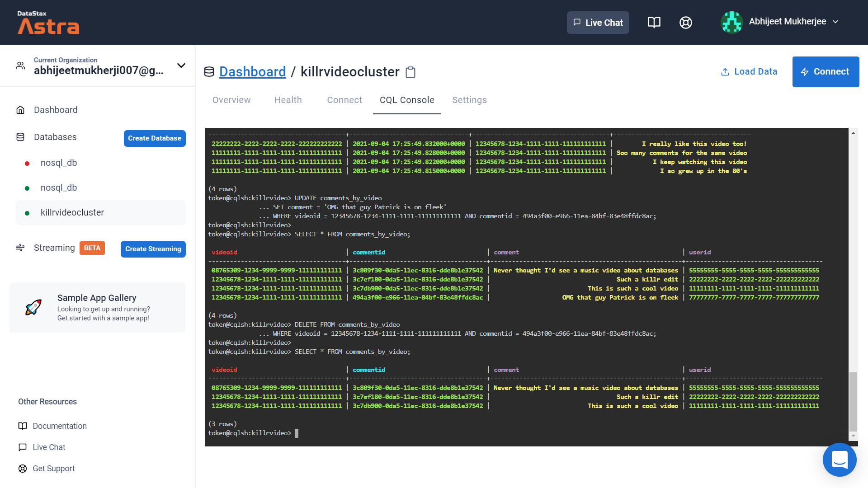This screenshot has width=868, height=488.
Task: Open the Settings tab
Action: [x=469, y=100]
